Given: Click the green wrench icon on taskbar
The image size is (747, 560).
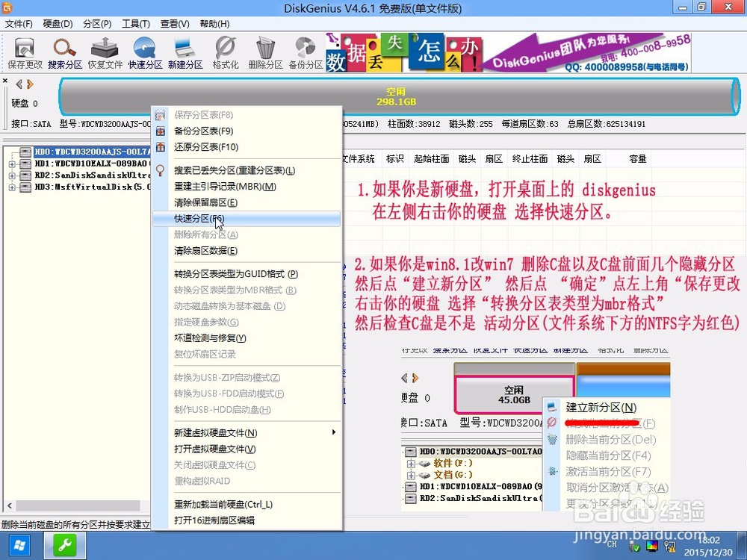Looking at the screenshot, I should pyautogui.click(x=63, y=546).
